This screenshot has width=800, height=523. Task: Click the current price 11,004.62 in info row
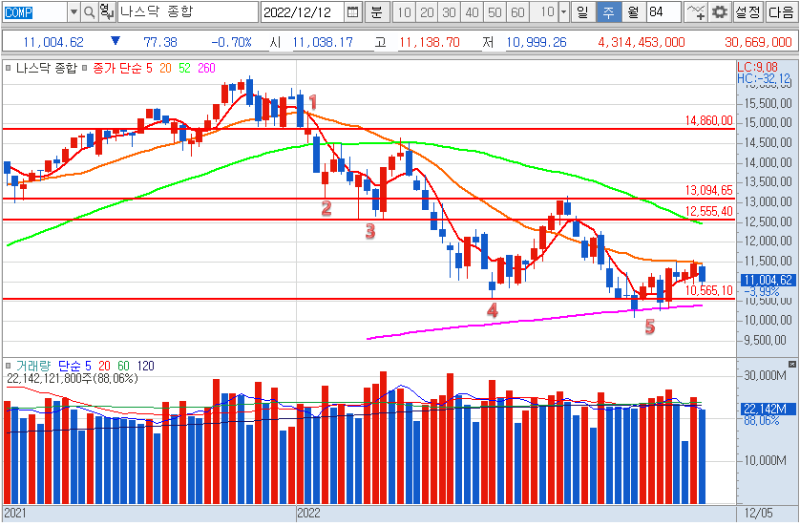pyautogui.click(x=53, y=42)
